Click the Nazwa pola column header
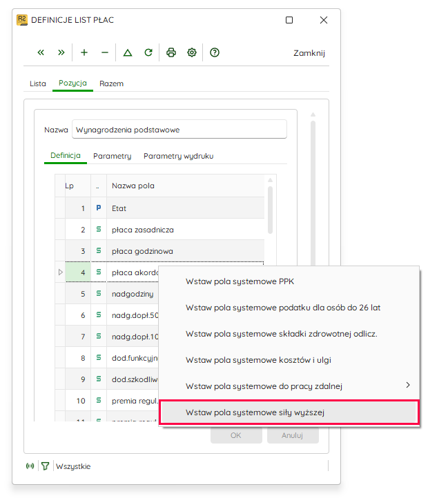 click(186, 186)
